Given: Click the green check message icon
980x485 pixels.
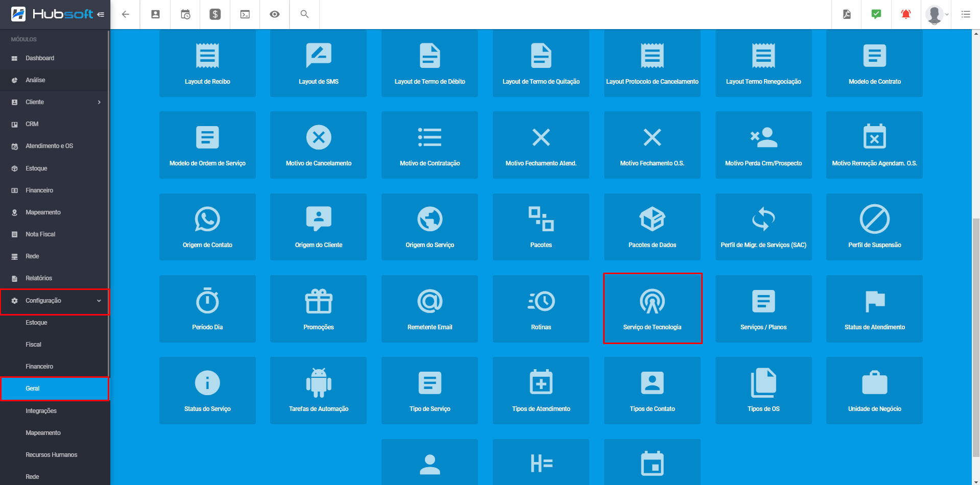Looking at the screenshot, I should pos(876,14).
